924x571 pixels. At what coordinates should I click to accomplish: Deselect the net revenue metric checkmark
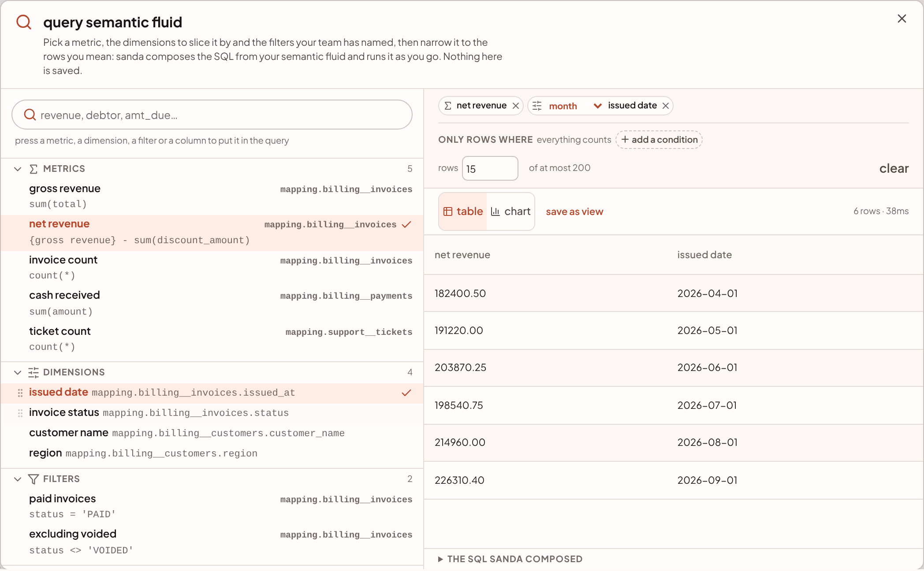406,224
